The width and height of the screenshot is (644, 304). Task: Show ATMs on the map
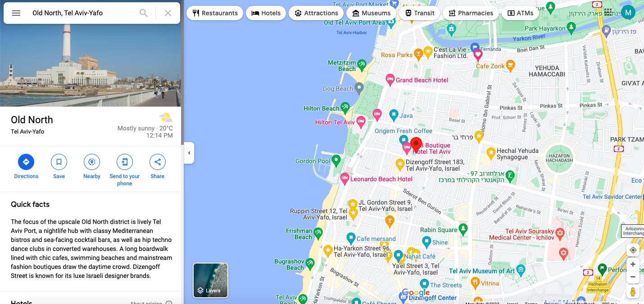tap(520, 13)
